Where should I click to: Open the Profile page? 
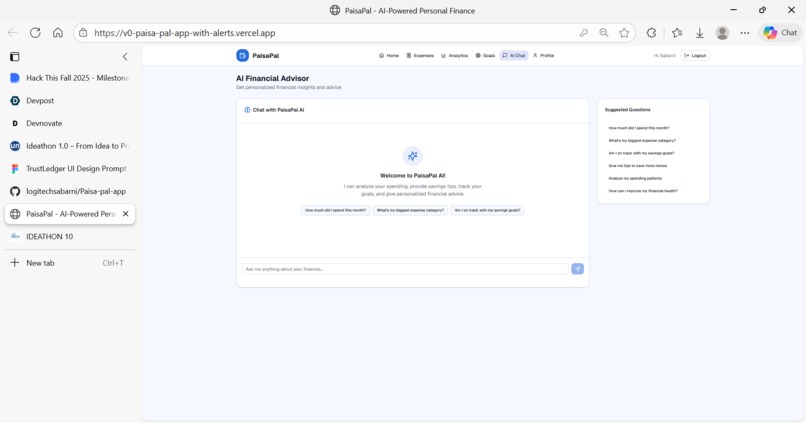pyautogui.click(x=544, y=56)
